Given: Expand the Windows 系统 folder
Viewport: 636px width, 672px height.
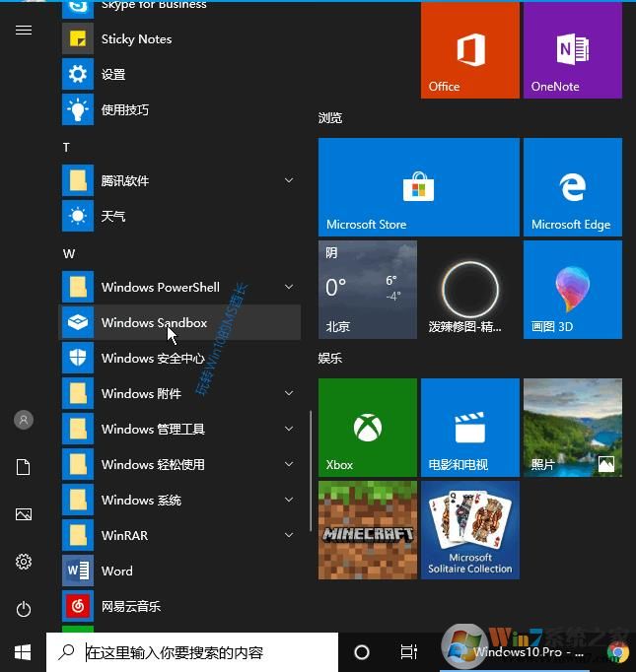Looking at the screenshot, I should pyautogui.click(x=289, y=500).
